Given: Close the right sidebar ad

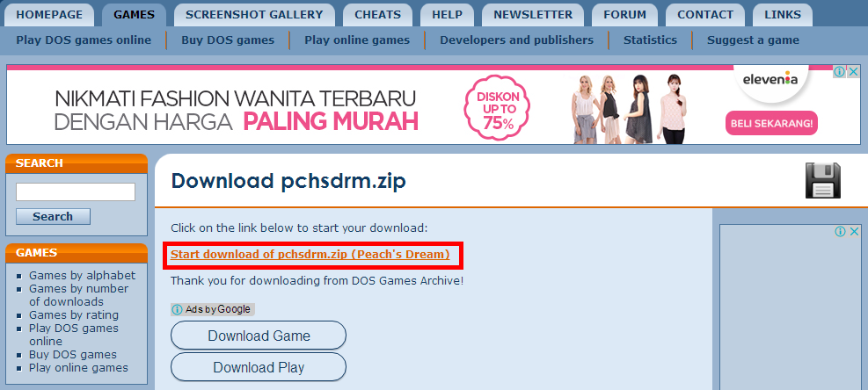Looking at the screenshot, I should tap(854, 231).
